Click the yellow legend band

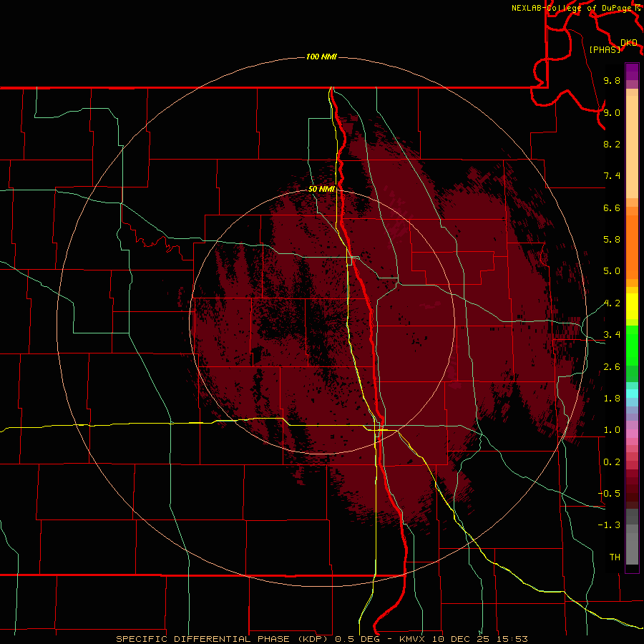[632, 306]
